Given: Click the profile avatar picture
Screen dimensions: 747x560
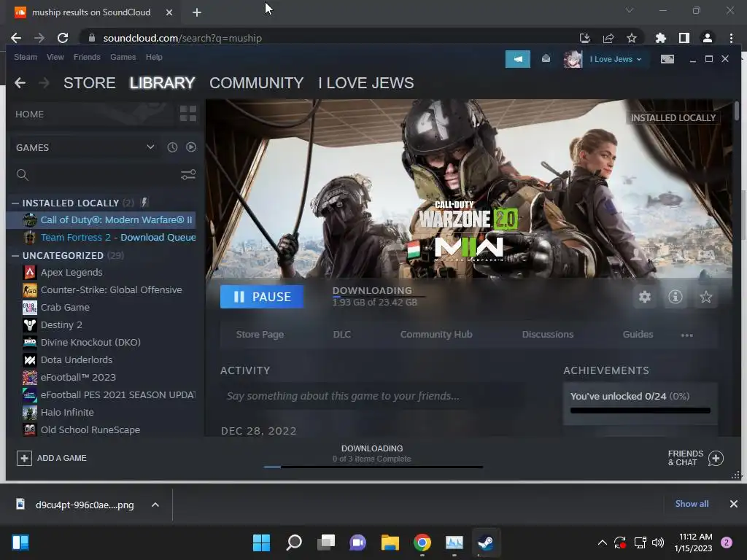Looking at the screenshot, I should (x=573, y=59).
